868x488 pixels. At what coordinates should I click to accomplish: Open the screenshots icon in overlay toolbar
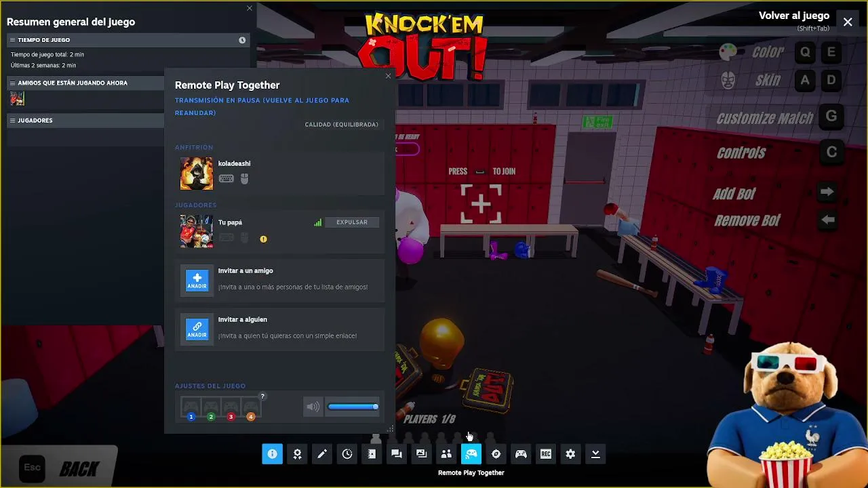point(422,454)
